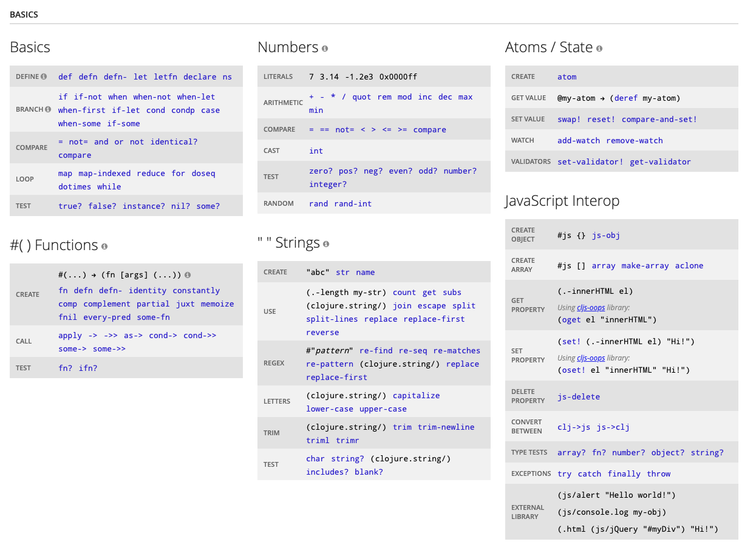Open info icon beside Atoms / State heading
Screen dimensions: 756x553
tap(599, 49)
